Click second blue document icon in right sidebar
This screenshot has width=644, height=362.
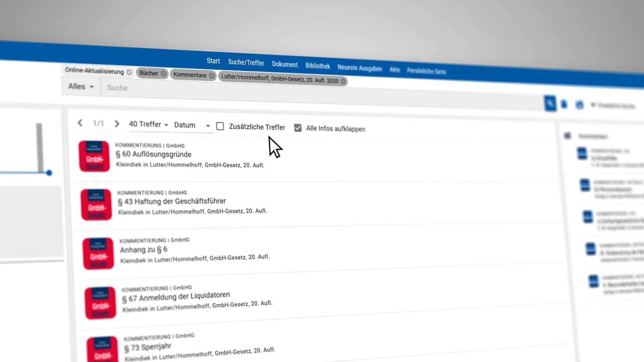coord(585,185)
